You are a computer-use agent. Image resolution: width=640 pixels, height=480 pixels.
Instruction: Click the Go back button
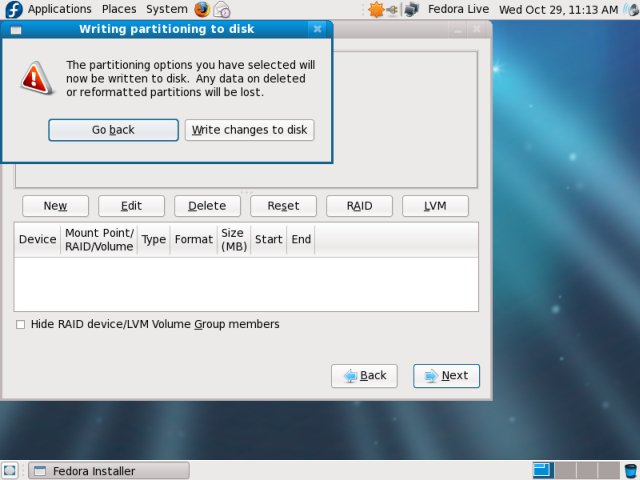click(113, 130)
